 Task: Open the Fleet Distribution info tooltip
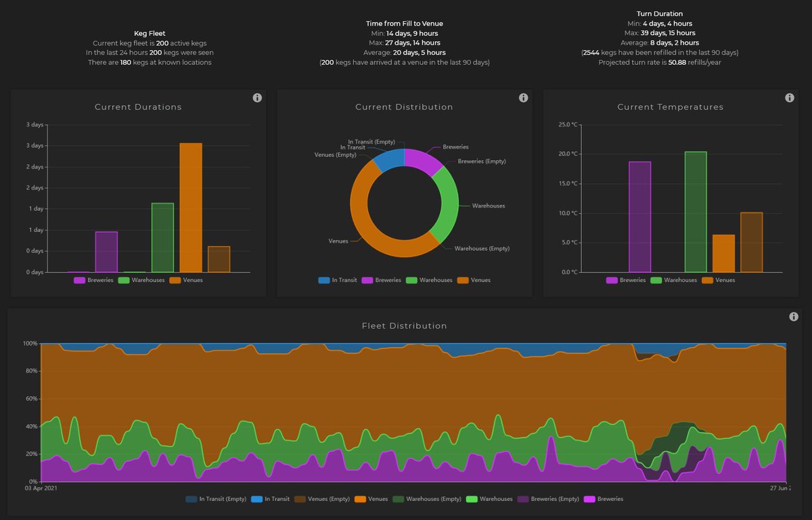pyautogui.click(x=793, y=316)
